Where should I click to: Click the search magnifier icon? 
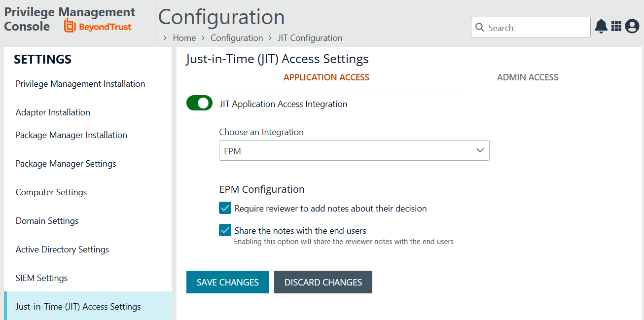480,28
